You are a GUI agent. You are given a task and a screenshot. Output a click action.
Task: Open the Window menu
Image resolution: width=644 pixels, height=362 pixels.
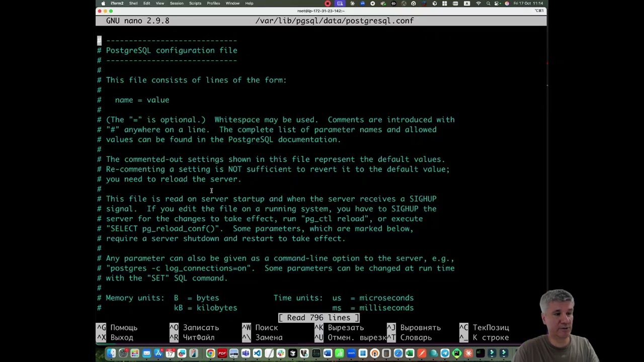click(x=232, y=3)
